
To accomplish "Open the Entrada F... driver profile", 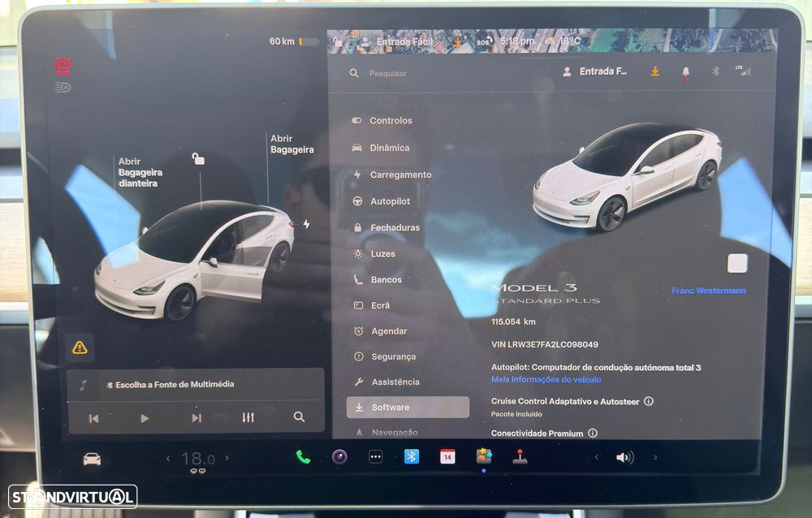I will (595, 71).
